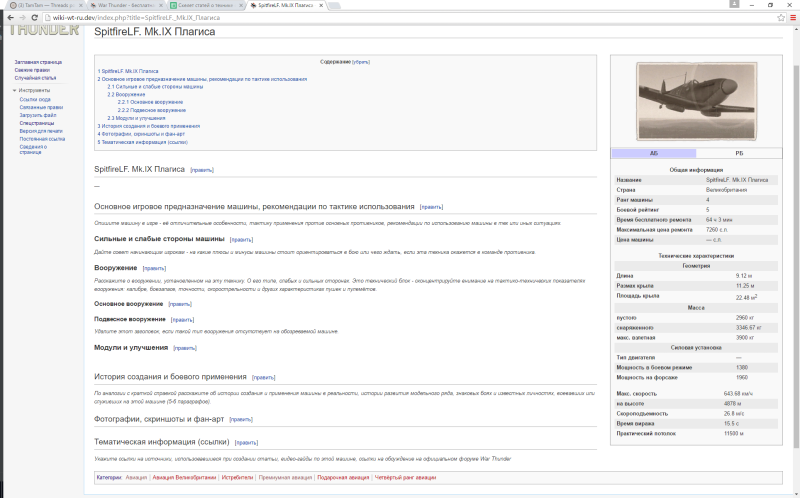Edit 'История создания и боевого применения' section
This screenshot has height=498, width=800.
point(264,378)
